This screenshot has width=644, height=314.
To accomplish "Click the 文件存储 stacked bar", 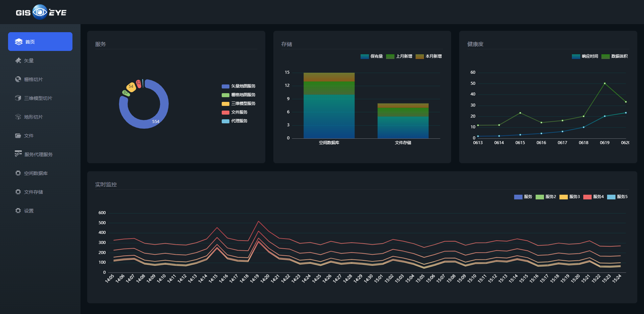I will (x=403, y=121).
